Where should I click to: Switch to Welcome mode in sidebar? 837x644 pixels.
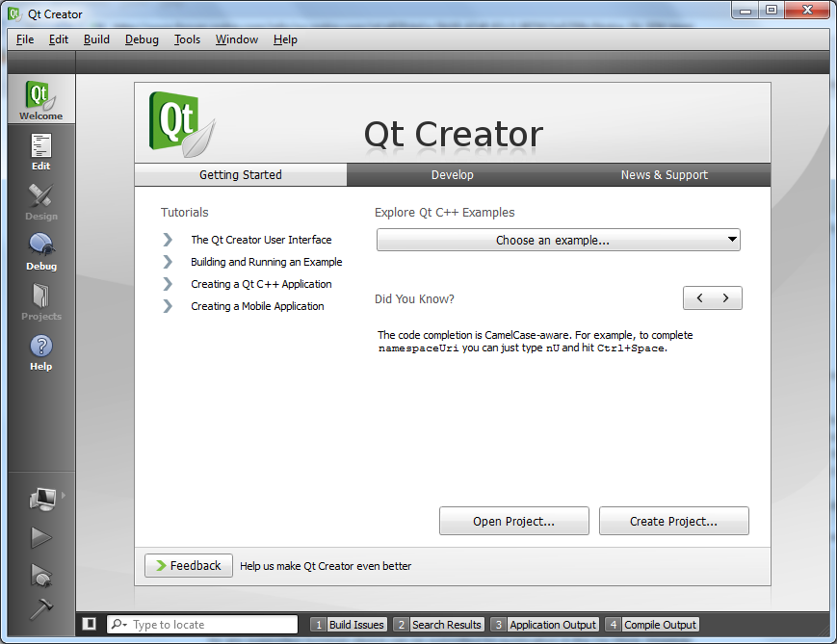point(41,100)
